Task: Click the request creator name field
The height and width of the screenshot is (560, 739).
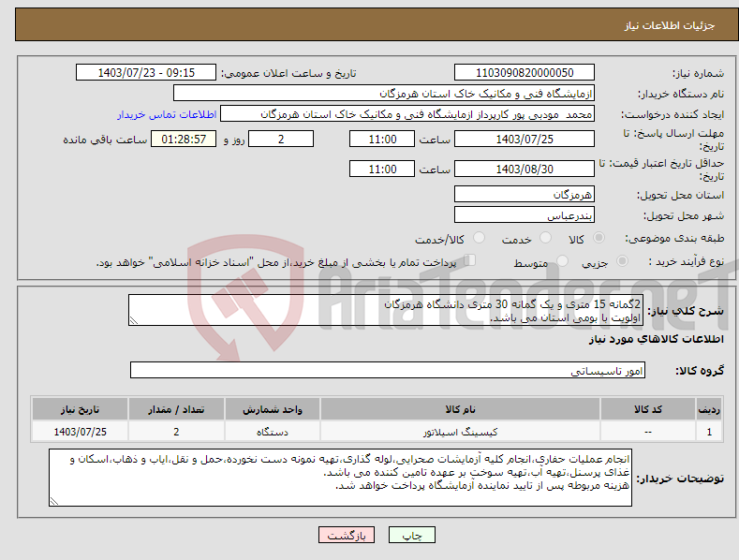Action: [x=407, y=114]
